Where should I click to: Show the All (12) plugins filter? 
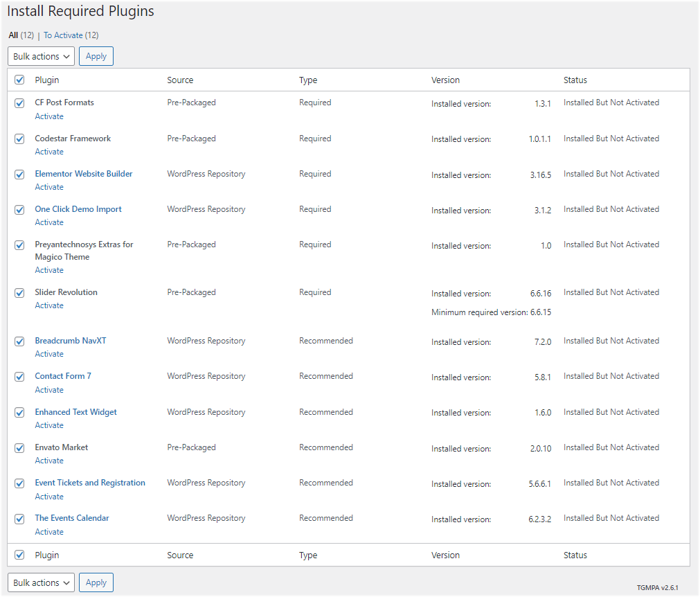coord(21,35)
